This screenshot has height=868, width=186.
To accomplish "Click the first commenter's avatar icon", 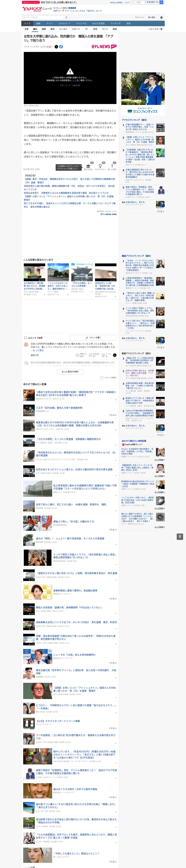I will 26,345.
